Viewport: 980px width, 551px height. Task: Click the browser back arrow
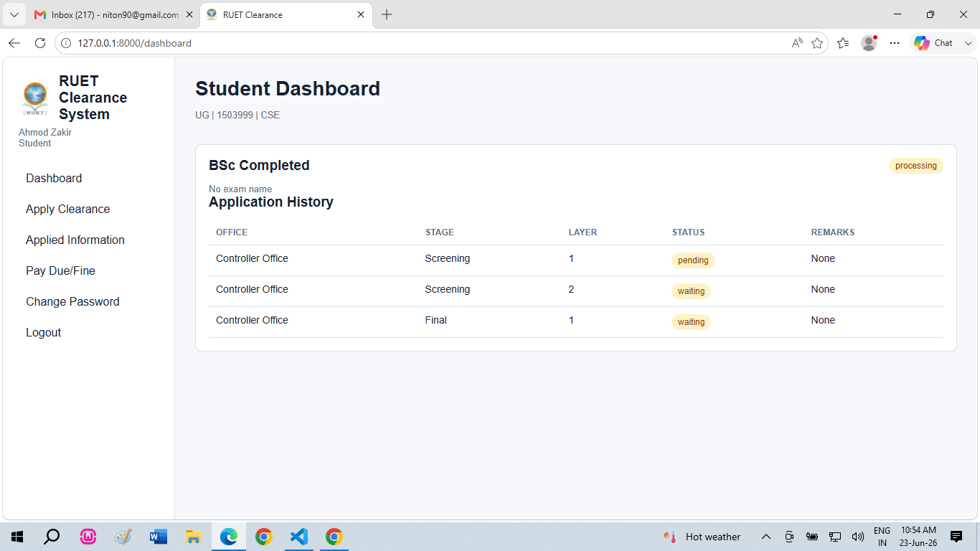click(x=14, y=43)
